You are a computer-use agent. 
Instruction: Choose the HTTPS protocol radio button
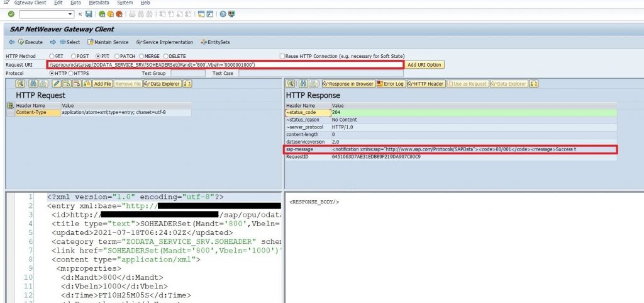(70, 73)
